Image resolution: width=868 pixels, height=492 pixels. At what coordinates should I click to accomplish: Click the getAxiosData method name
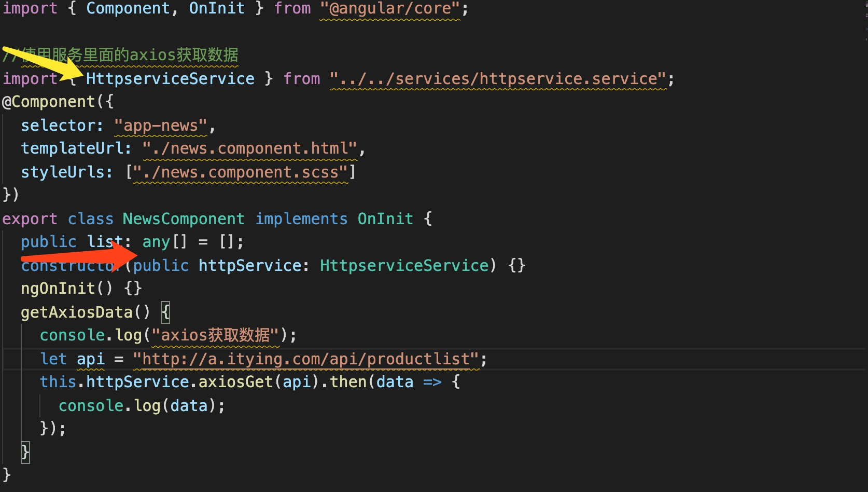[77, 312]
